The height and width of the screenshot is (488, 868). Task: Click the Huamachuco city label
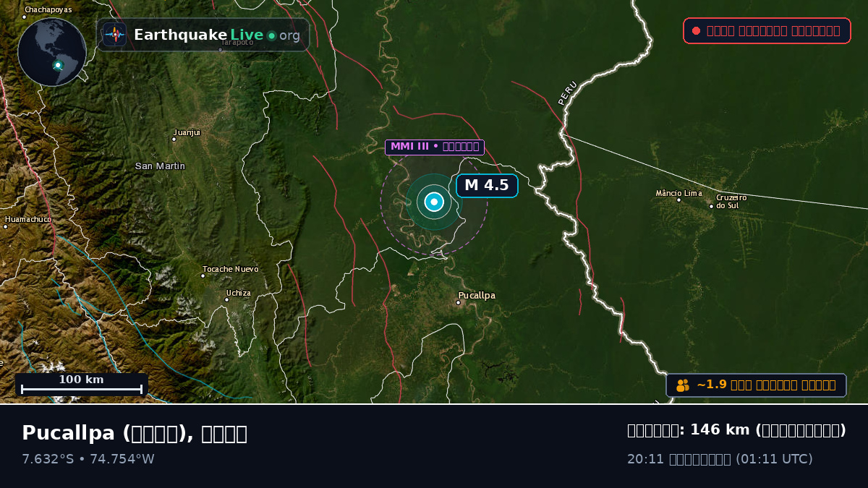[x=29, y=219]
